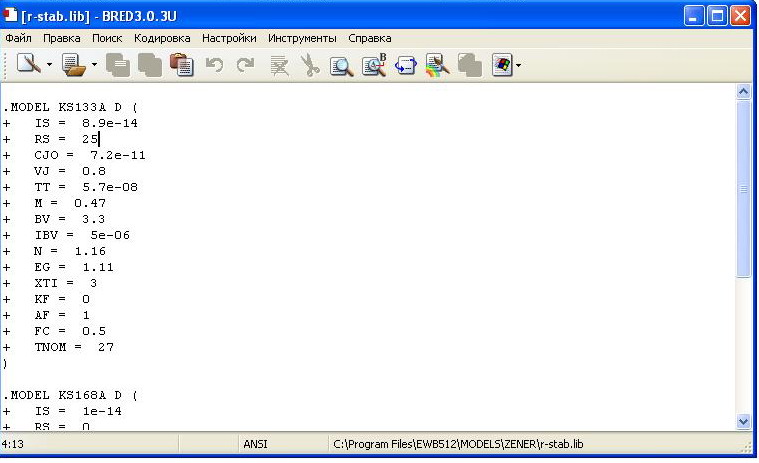Viewport: 759px width, 463px height.
Task: Open the Кодировка menu
Action: point(162,38)
